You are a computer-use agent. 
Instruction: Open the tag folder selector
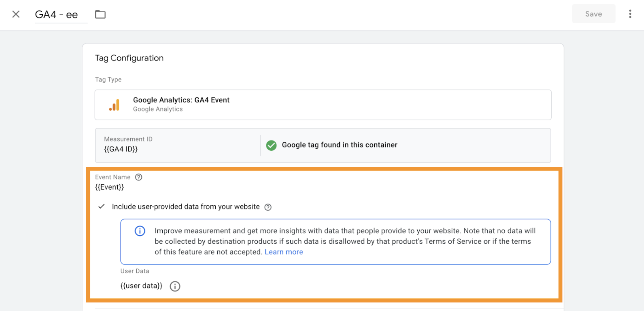[100, 14]
